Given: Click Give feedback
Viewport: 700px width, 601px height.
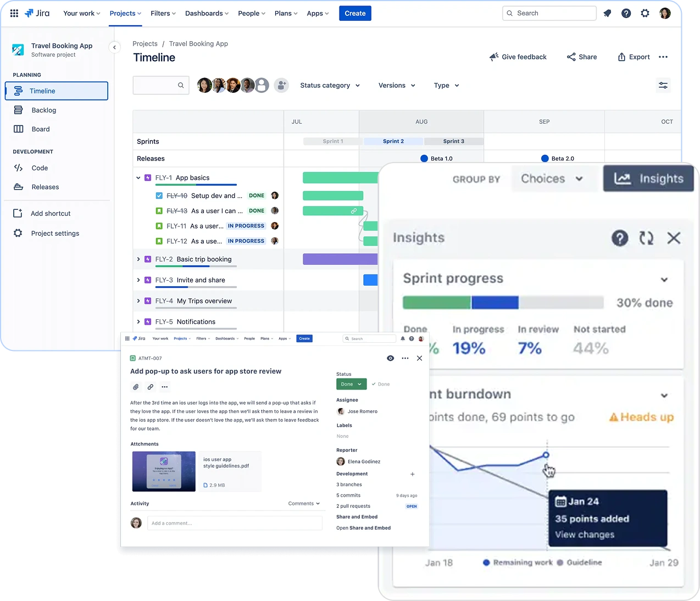Looking at the screenshot, I should [x=518, y=57].
